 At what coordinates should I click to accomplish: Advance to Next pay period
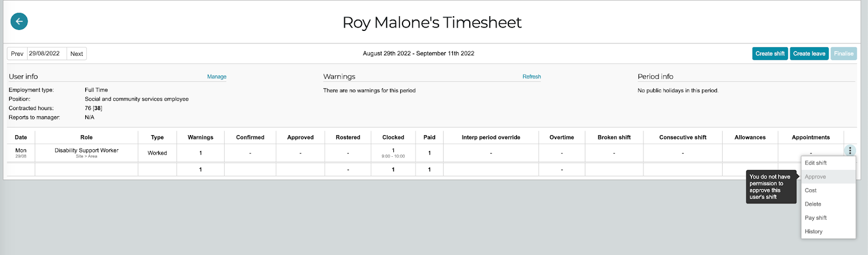(x=76, y=54)
